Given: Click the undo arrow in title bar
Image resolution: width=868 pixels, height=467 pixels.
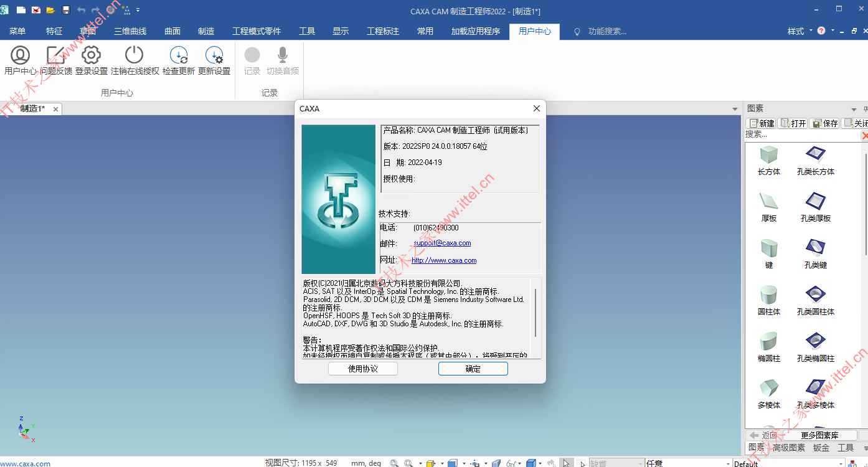Looking at the screenshot, I should click(x=82, y=10).
